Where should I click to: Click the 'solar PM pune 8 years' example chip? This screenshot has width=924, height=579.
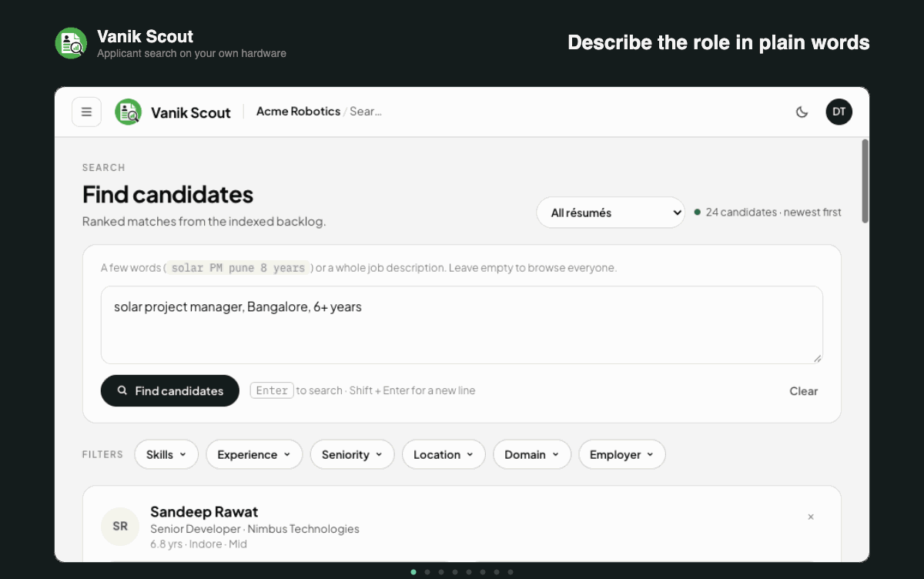238,268
